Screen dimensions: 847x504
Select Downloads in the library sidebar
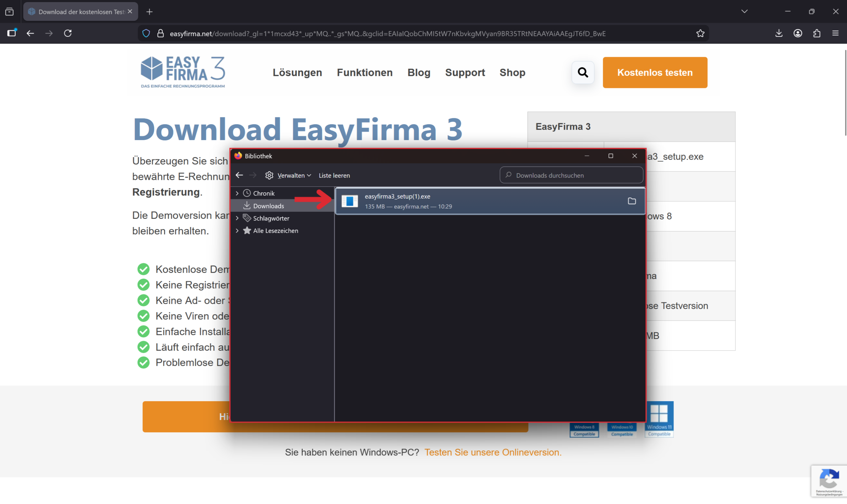(268, 206)
